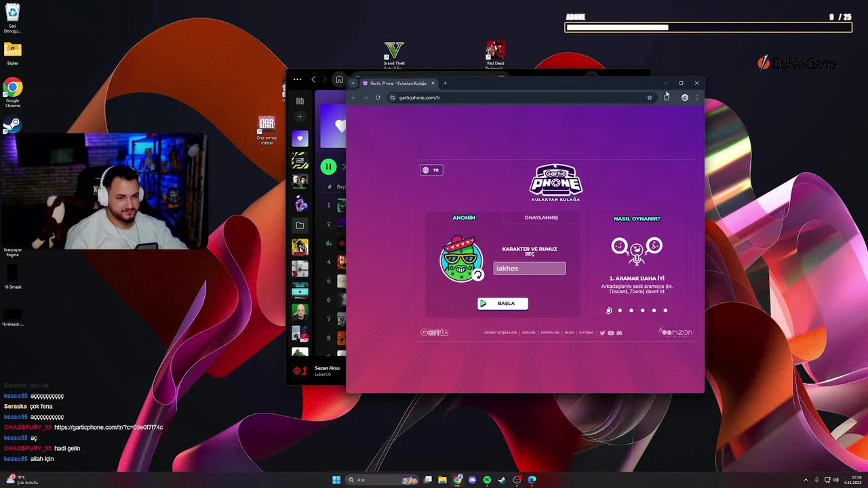Show the second how-to-play slide dot
The width and height of the screenshot is (868, 488).
620,310
